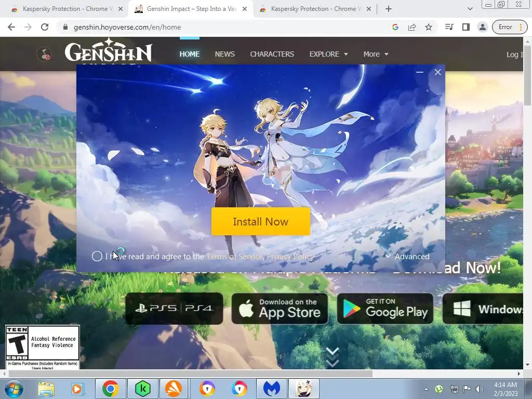The width and height of the screenshot is (532, 399).
Task: Click the browser forward arrow
Action: tap(28, 27)
